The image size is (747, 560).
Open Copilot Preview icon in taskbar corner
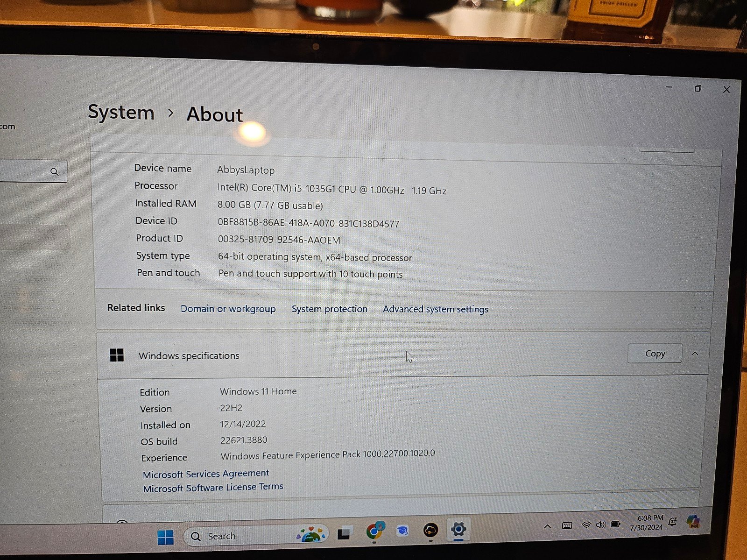693,521
